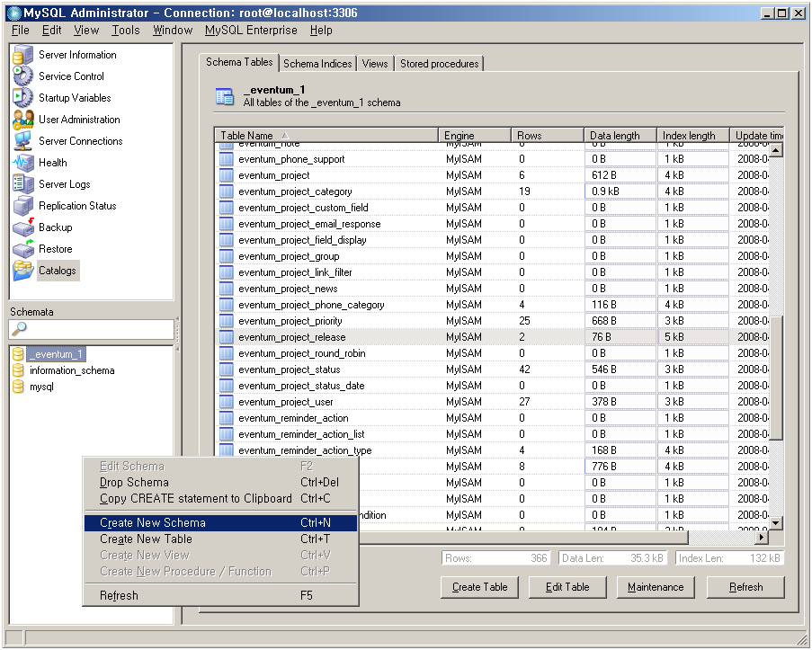The width and height of the screenshot is (812, 650).
Task: Open the View menu
Action: [x=86, y=30]
